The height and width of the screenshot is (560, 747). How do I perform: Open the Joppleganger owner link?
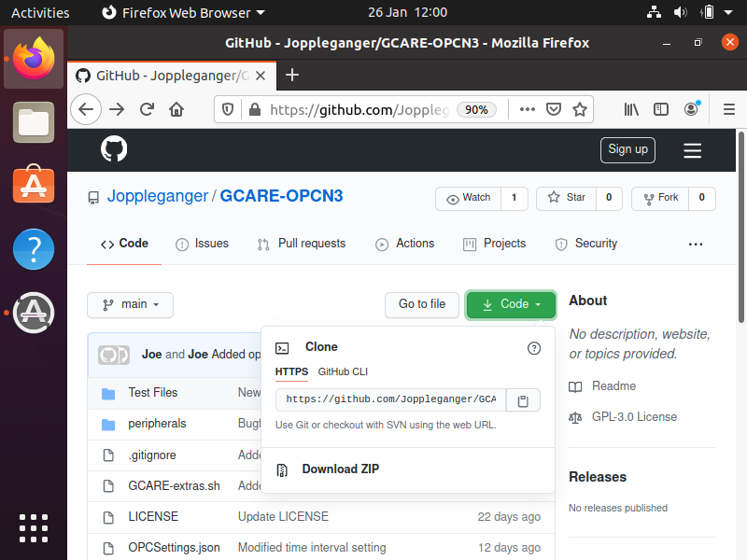pos(157,196)
